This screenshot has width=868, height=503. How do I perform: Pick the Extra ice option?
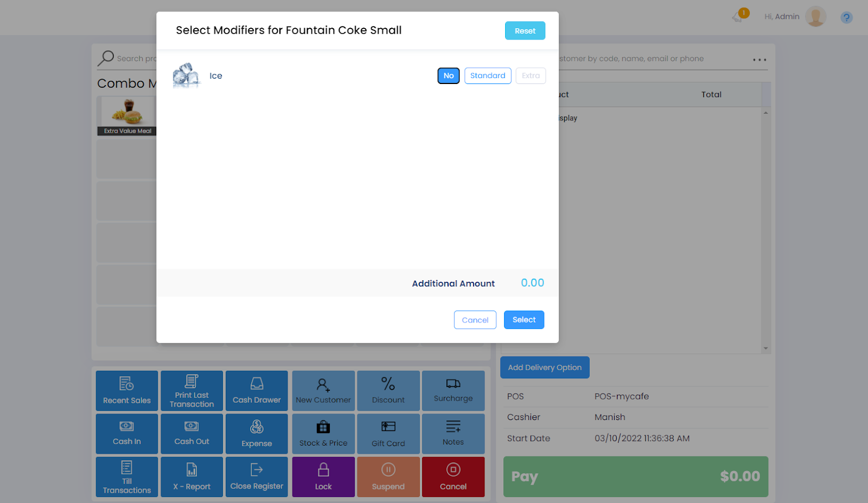531,76
